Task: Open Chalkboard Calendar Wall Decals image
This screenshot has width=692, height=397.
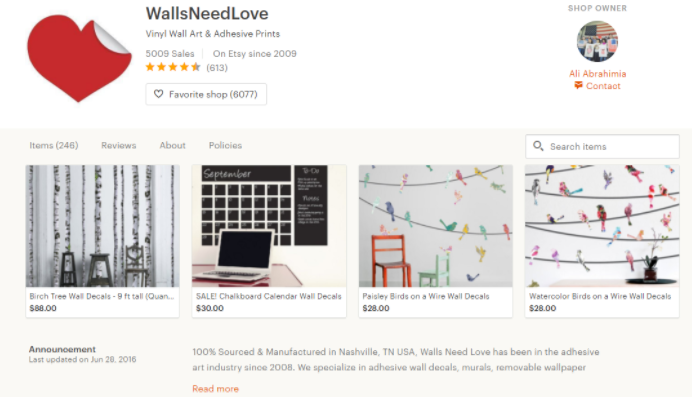Action: [x=269, y=226]
